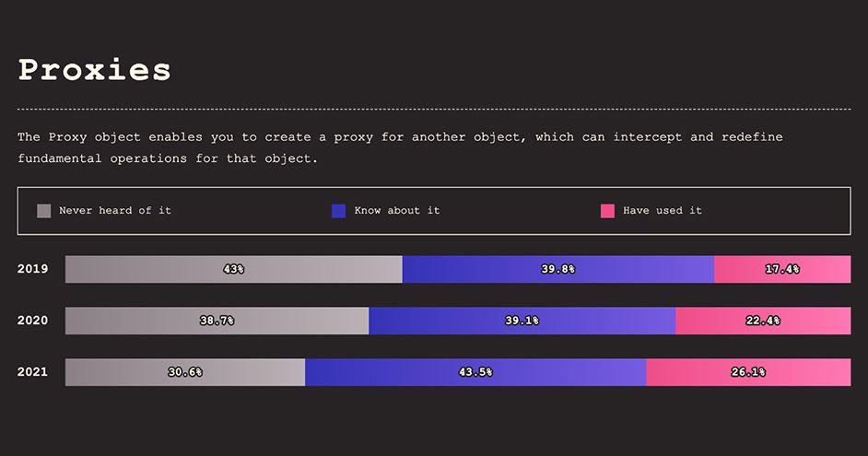Pick the 2021 blue 43.5% bar segment
Viewport: 868px width, 456px height.
(475, 372)
